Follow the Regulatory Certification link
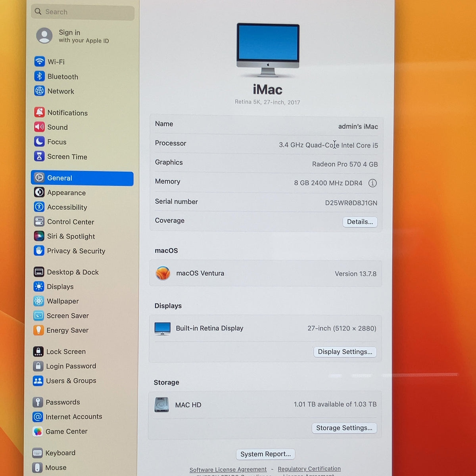The height and width of the screenshot is (476, 476). point(309,469)
